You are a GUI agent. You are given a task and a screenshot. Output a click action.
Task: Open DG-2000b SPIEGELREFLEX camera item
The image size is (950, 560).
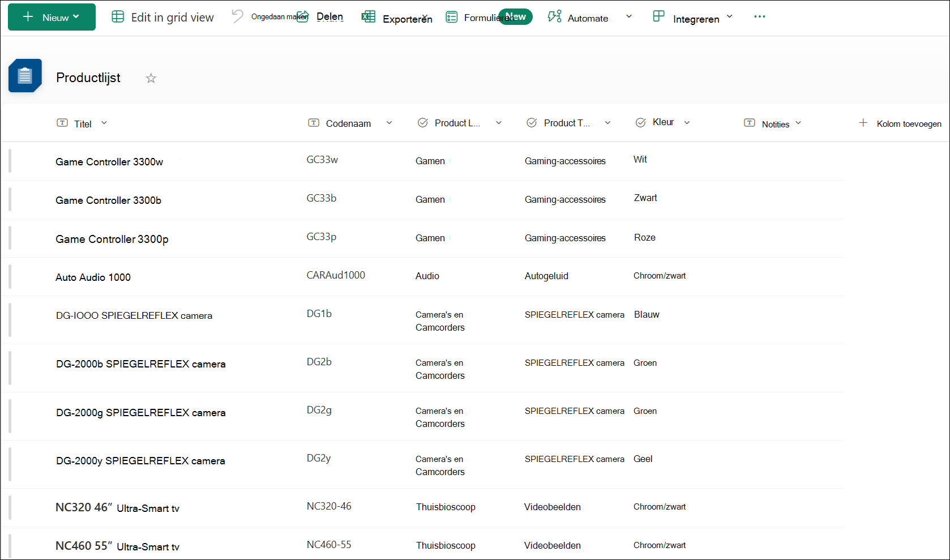141,364
